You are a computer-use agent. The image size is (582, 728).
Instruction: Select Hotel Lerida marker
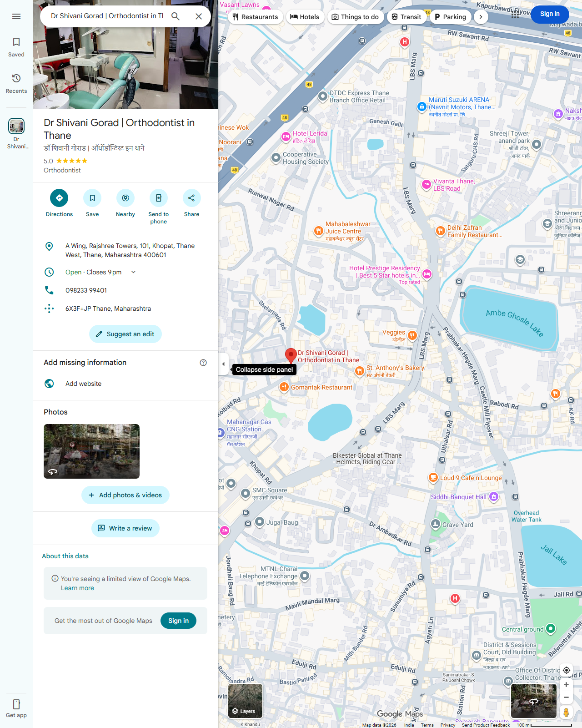click(x=286, y=136)
